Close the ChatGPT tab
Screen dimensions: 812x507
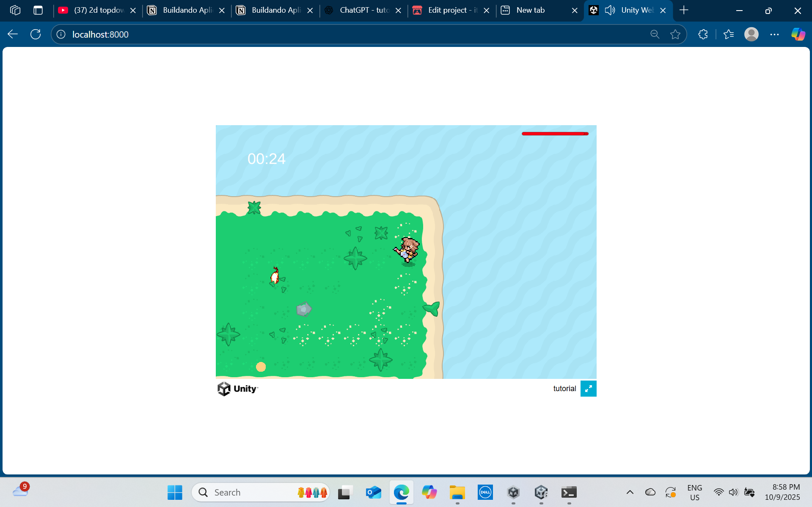(398, 11)
